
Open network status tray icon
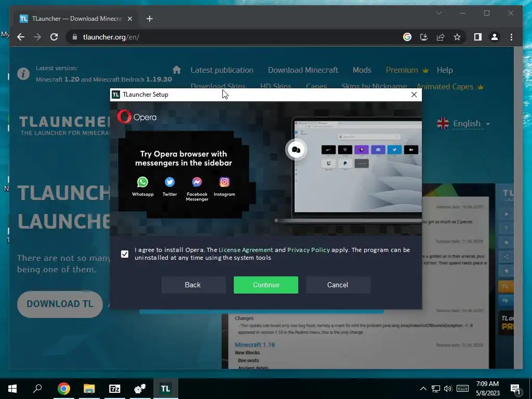click(x=436, y=389)
